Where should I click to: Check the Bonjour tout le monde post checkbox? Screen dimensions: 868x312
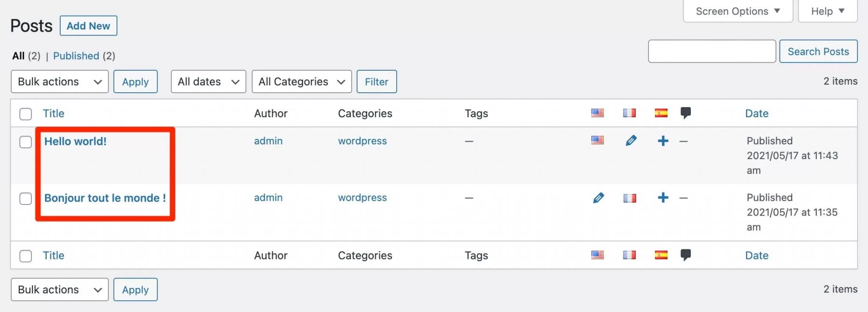point(26,199)
